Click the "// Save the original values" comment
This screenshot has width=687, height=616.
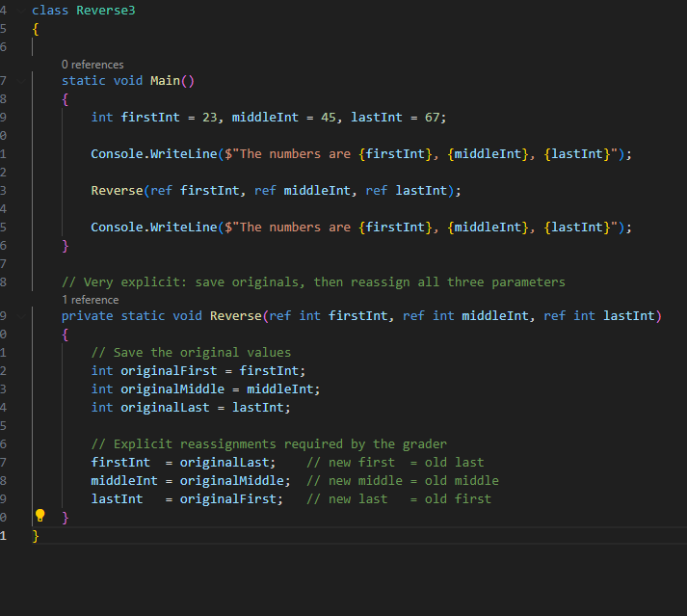coord(191,353)
